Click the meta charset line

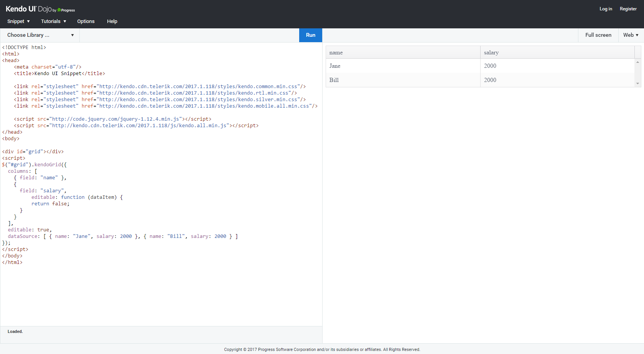tap(48, 67)
